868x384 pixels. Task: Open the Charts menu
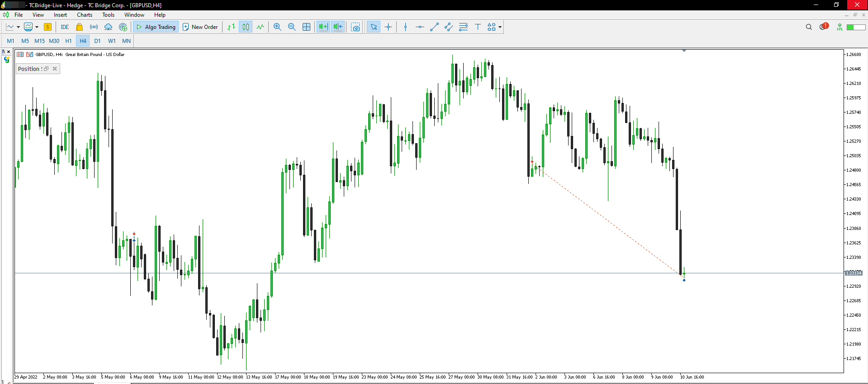pos(85,15)
